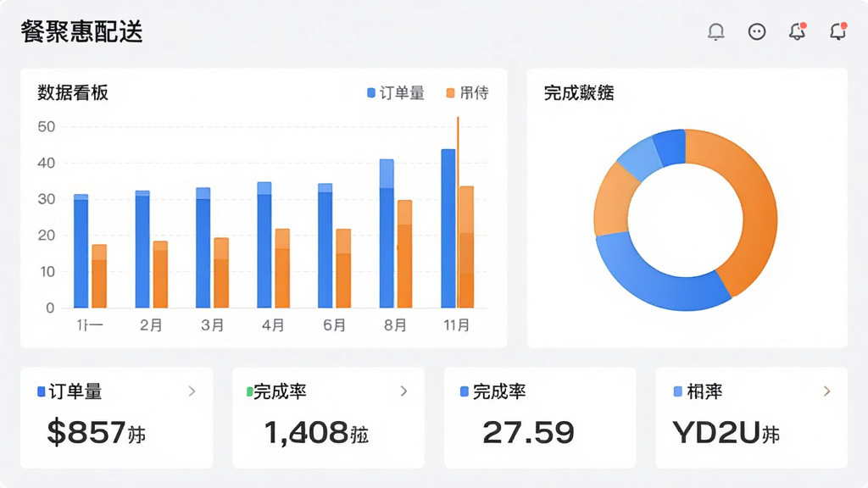Viewport: 868px width, 488px height.
Task: Click the 11月 axis label
Action: 457,324
